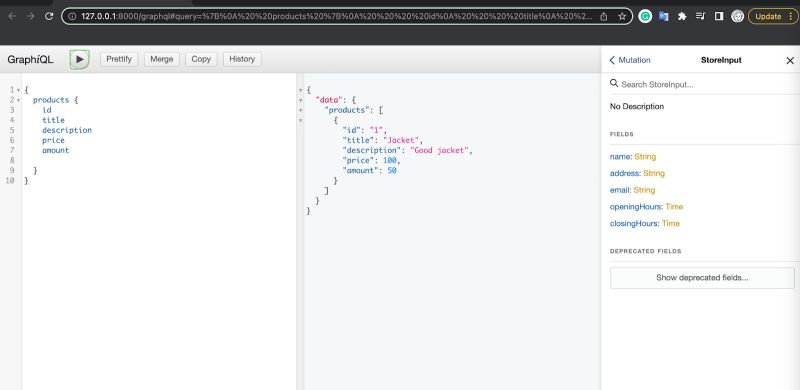Click the products field in query editor
This screenshot has height=390, width=800.
[x=51, y=100]
